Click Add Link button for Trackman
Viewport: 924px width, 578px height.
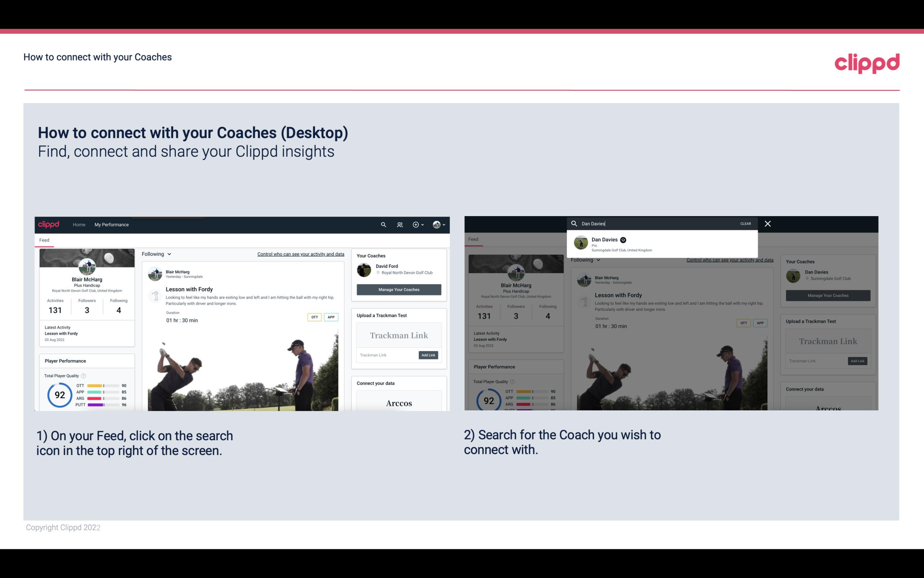tap(429, 355)
